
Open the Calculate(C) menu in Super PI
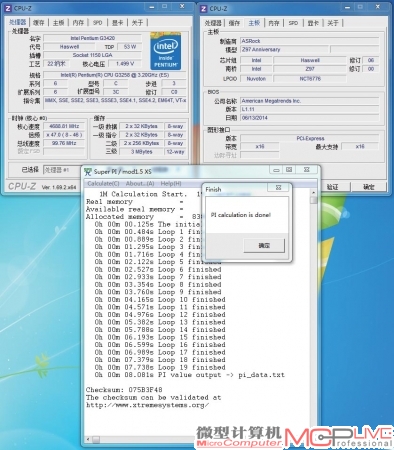click(103, 184)
